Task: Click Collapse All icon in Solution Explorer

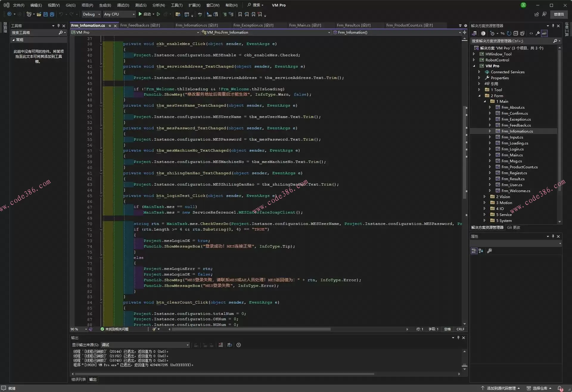Action: (516, 33)
